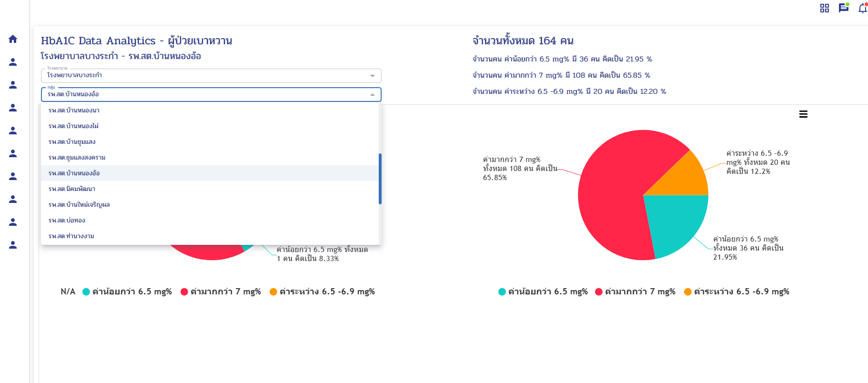Image resolution: width=868 pixels, height=383 pixels.
Task: Choose รพ.สต.นิคมพัฒนา option
Action: point(72,189)
